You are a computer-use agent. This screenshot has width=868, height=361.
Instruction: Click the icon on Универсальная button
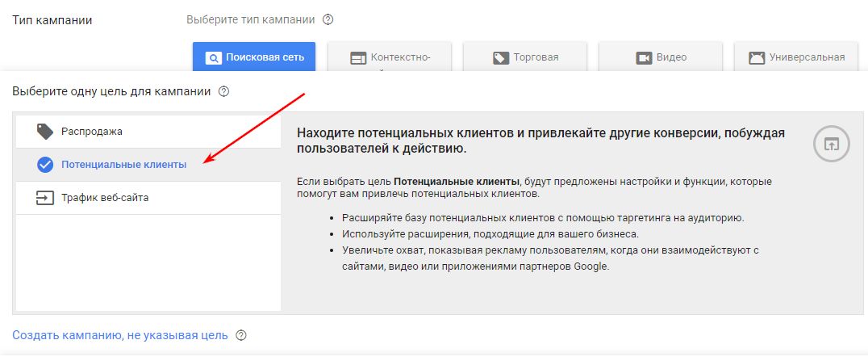tap(756, 58)
